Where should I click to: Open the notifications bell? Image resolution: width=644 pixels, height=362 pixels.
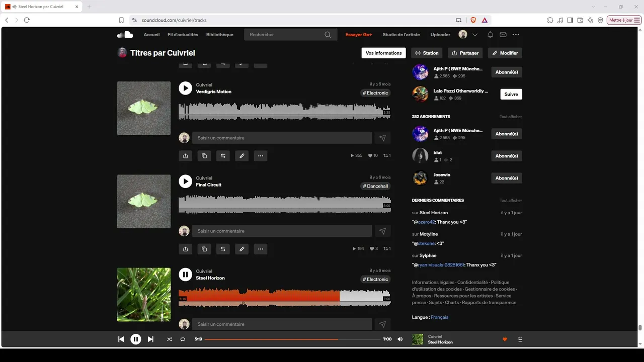[x=490, y=35]
